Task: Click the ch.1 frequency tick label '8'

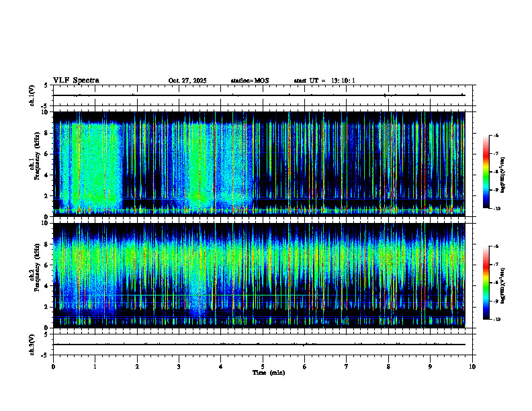Action: pyautogui.click(x=46, y=133)
